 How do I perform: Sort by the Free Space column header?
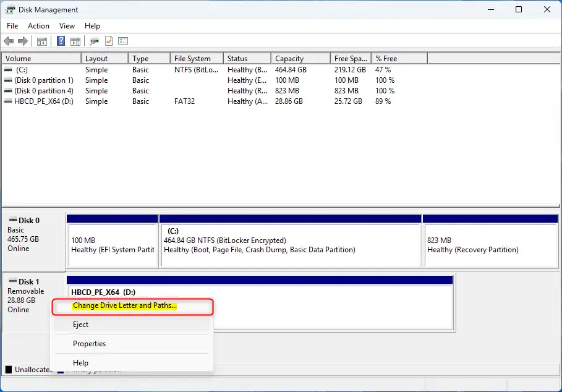coord(351,58)
